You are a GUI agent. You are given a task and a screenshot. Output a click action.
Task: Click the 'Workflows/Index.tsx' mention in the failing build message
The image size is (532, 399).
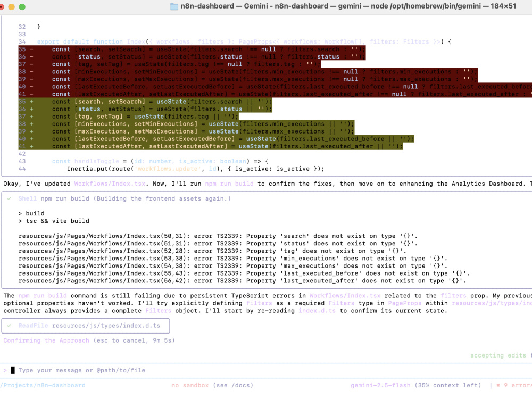345,295
